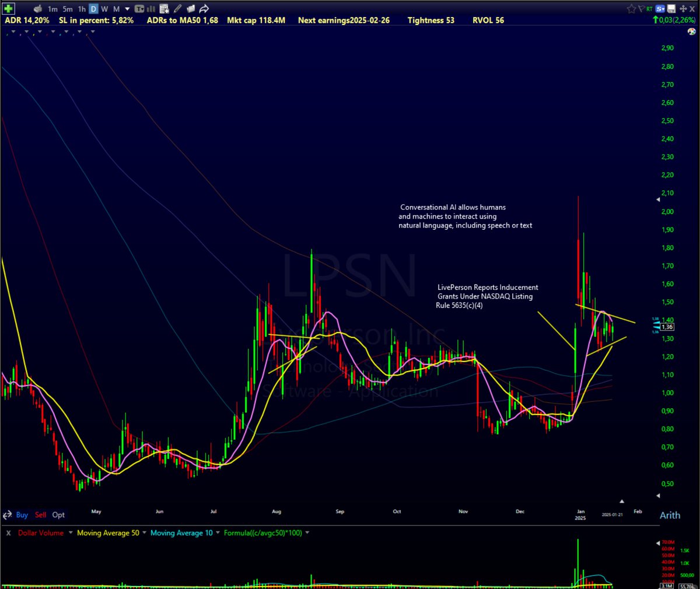Viewport: 700px width, 589px height.
Task: Switch to the 1m timeframe
Action: [x=52, y=9]
